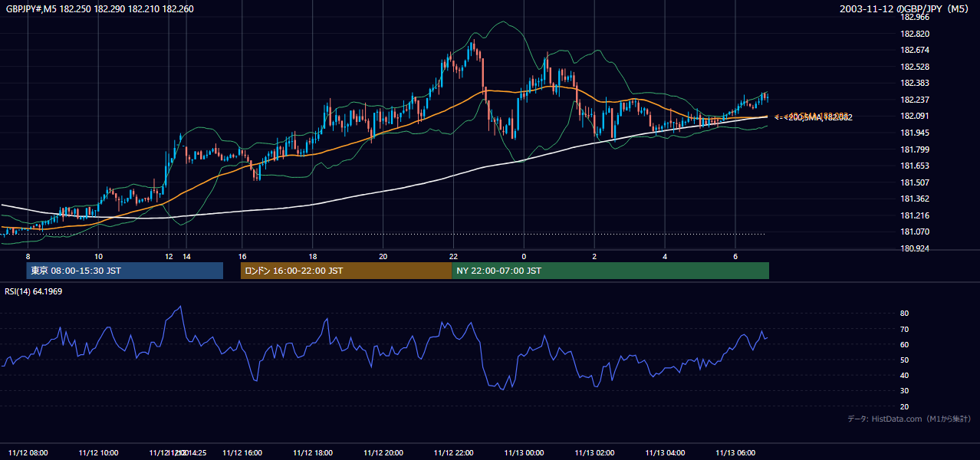
Task: Click price axis label 182.674
Action: pyautogui.click(x=915, y=50)
